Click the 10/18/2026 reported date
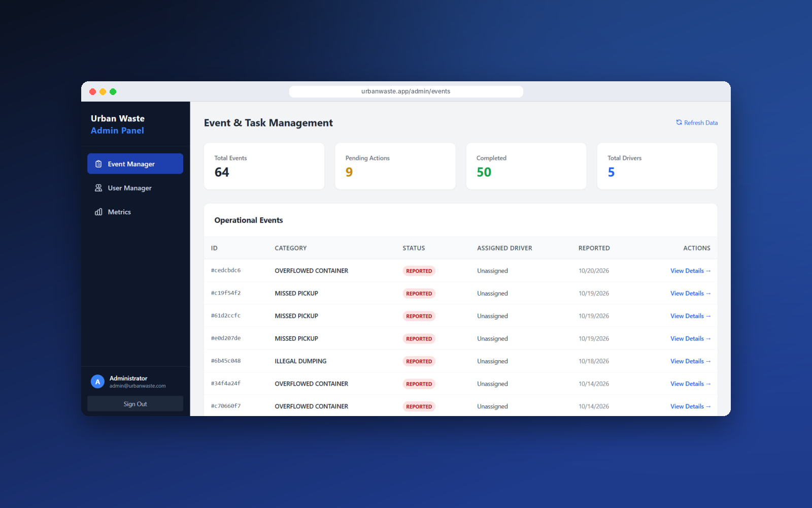The width and height of the screenshot is (812, 508). coord(594,361)
